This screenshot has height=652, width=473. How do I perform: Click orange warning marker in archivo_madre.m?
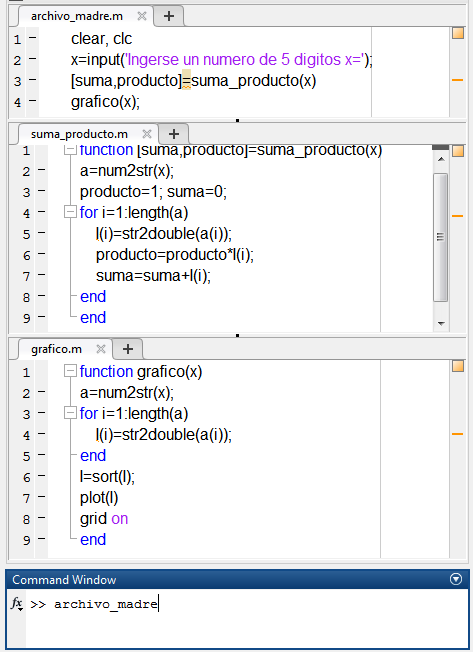pyautogui.click(x=457, y=80)
